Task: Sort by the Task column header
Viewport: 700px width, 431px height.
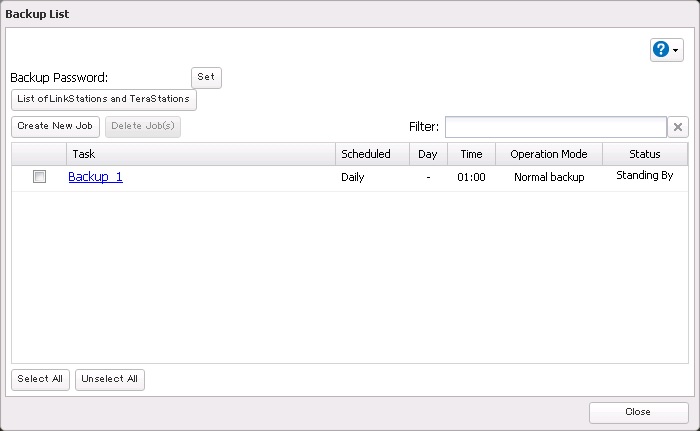Action: (200, 154)
